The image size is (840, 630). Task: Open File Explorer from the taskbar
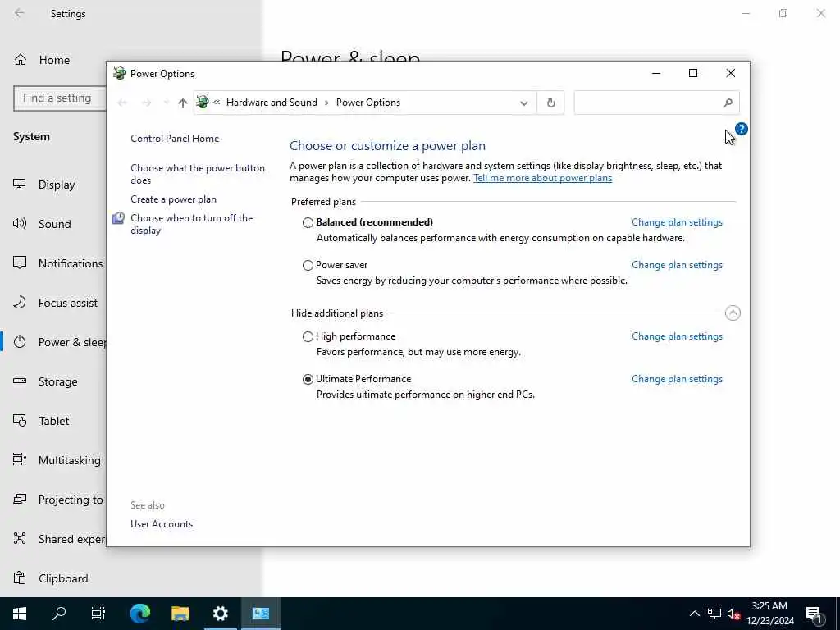pos(180,614)
